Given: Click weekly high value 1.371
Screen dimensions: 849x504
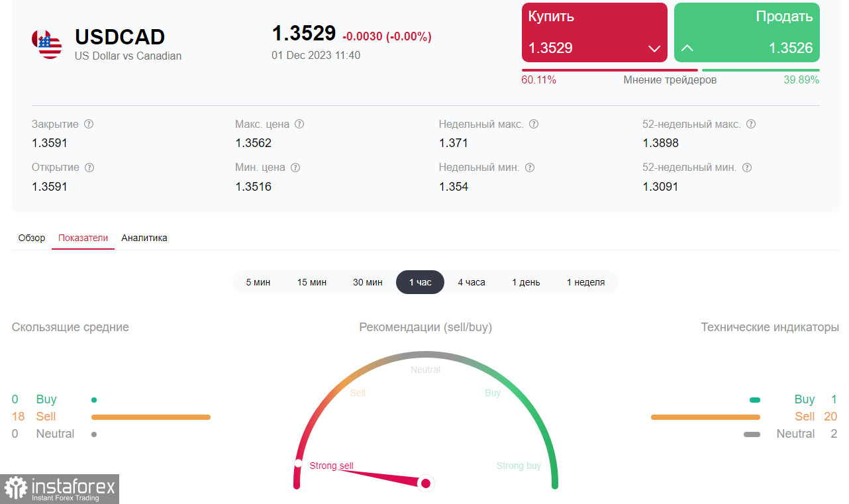Looking at the screenshot, I should click(x=454, y=143).
